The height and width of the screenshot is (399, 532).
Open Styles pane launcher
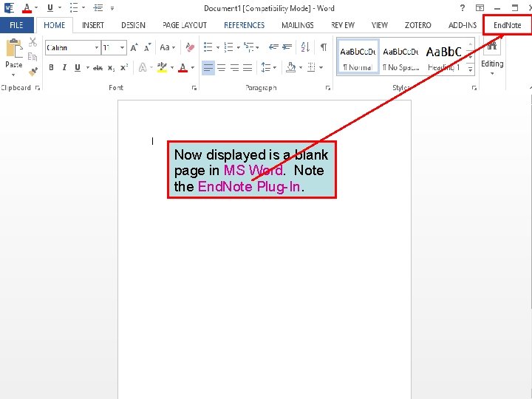click(x=474, y=88)
